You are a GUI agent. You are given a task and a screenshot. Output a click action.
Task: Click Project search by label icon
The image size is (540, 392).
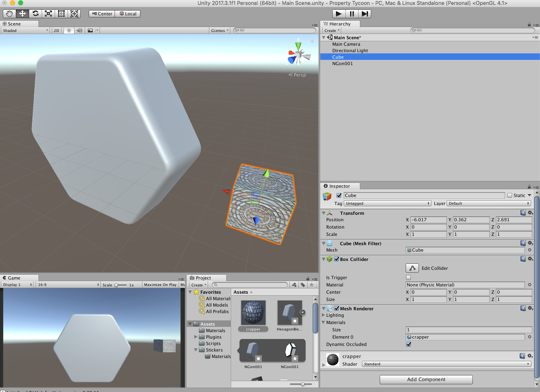coord(303,285)
